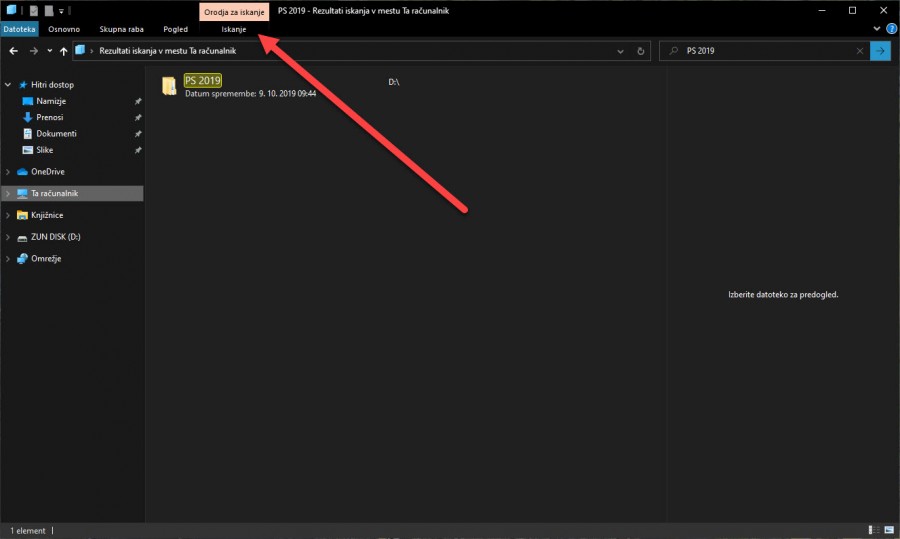Expand the OneDrive tree node
This screenshot has width=900, height=539.
point(9,172)
